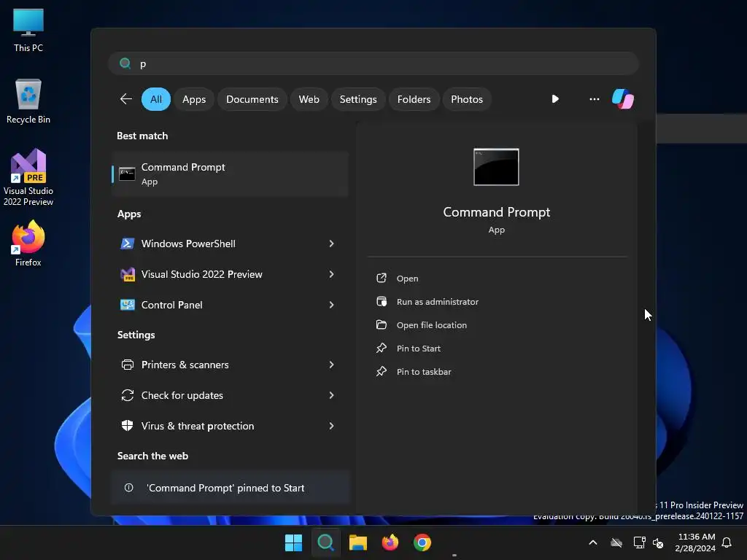747x560 pixels.
Task: Select Visual Studio 2022 Preview desktop shortcut
Action: (28, 177)
